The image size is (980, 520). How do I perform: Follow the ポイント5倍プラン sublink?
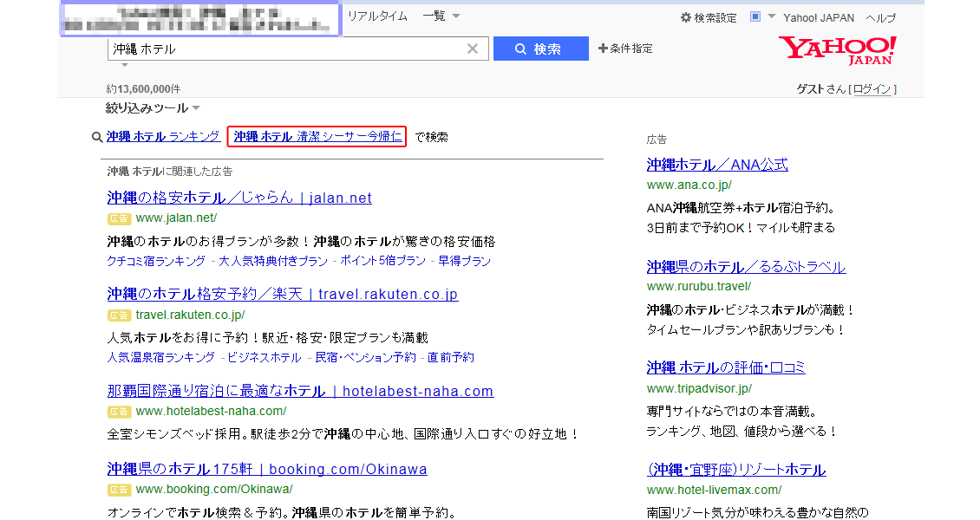click(383, 261)
